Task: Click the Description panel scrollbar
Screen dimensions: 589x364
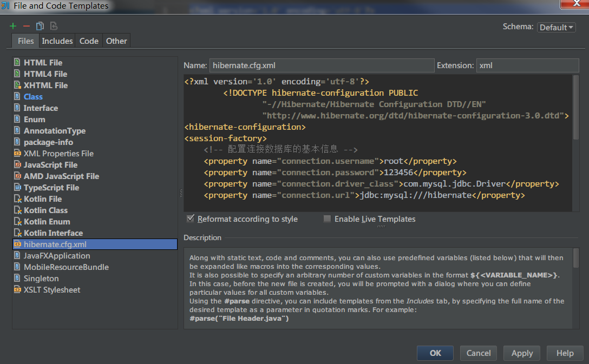Action: click(575, 258)
